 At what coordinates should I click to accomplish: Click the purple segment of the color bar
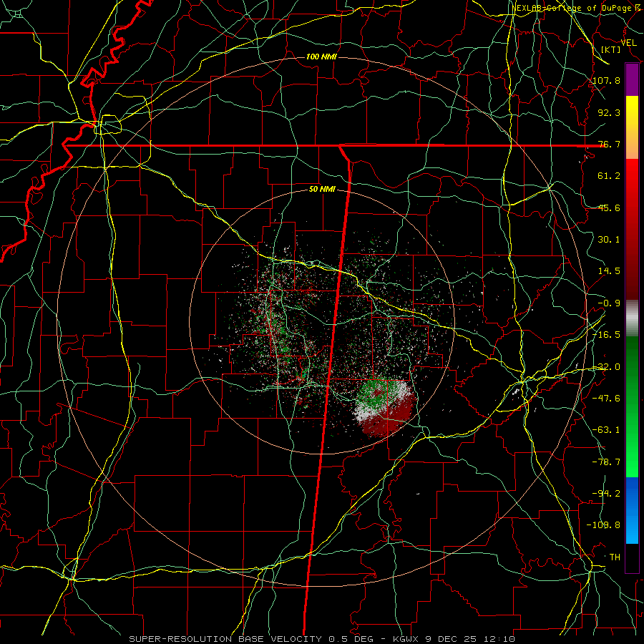632,79
